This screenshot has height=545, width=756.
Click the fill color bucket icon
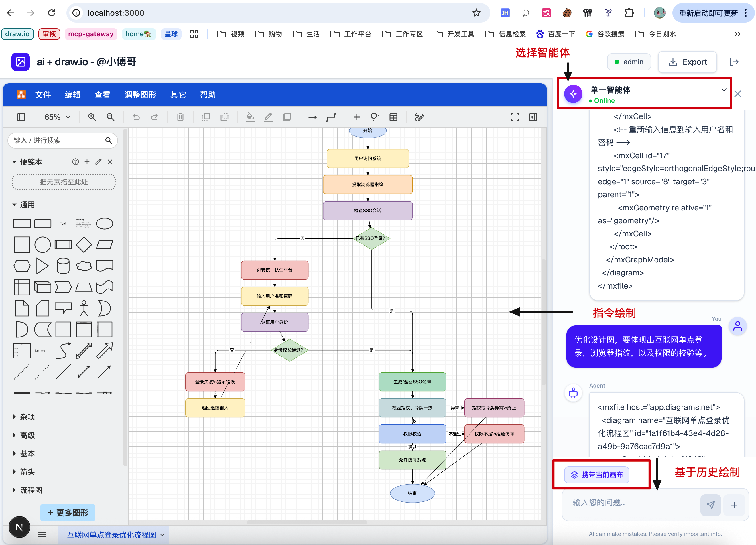point(250,117)
